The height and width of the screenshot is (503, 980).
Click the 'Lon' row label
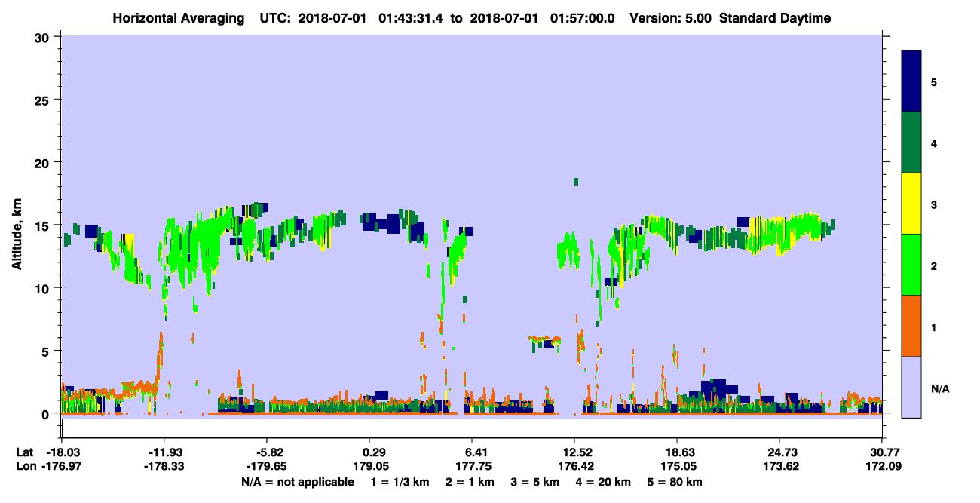click(25, 466)
